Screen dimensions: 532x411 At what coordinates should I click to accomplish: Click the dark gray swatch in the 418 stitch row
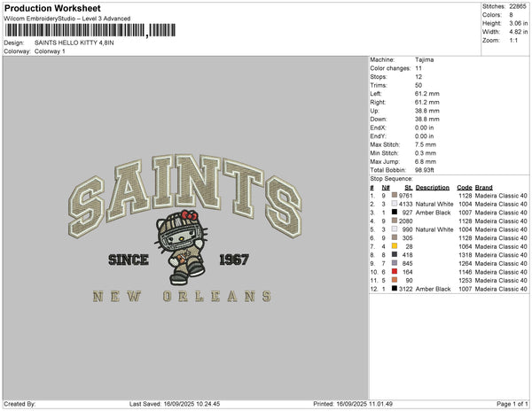point(395,254)
